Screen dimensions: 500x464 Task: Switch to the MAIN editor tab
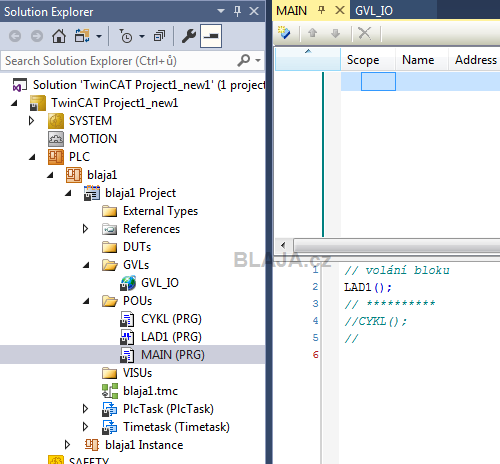click(291, 11)
